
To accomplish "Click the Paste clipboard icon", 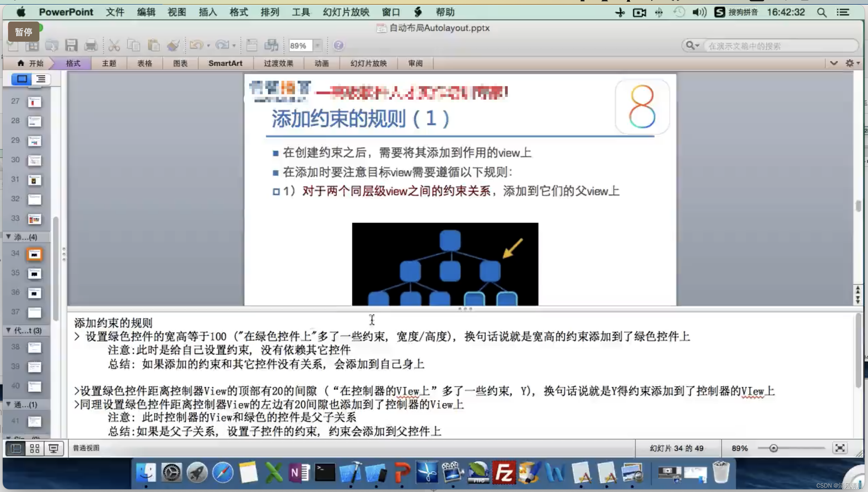I will tap(154, 45).
